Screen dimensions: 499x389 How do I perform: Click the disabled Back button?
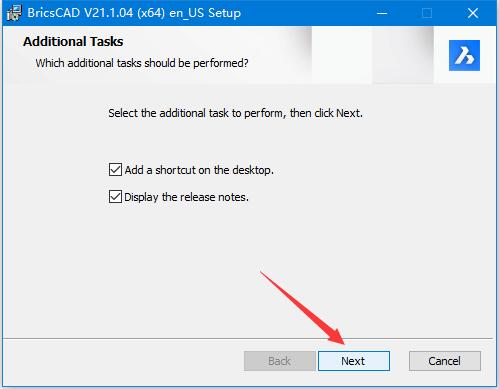coord(279,361)
